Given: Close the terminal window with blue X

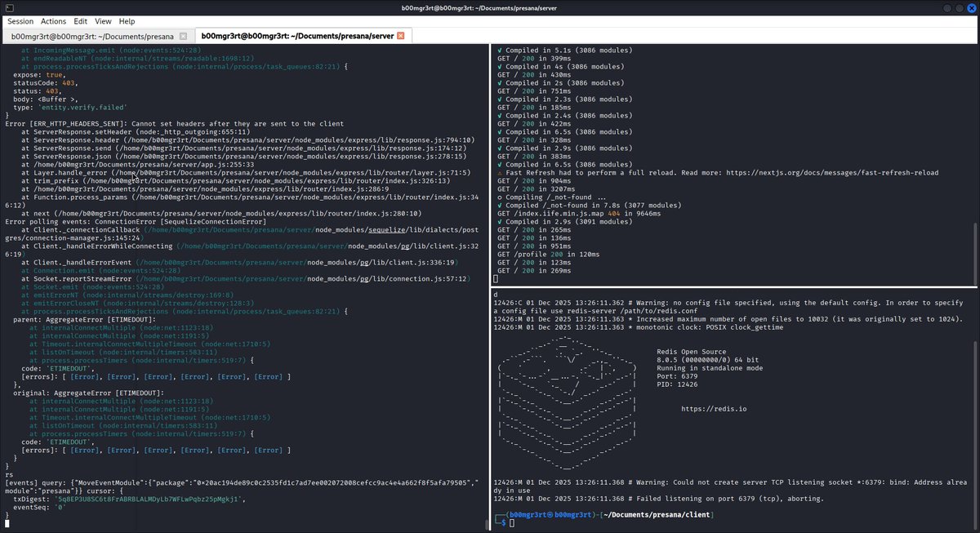Looking at the screenshot, I should click(970, 7).
